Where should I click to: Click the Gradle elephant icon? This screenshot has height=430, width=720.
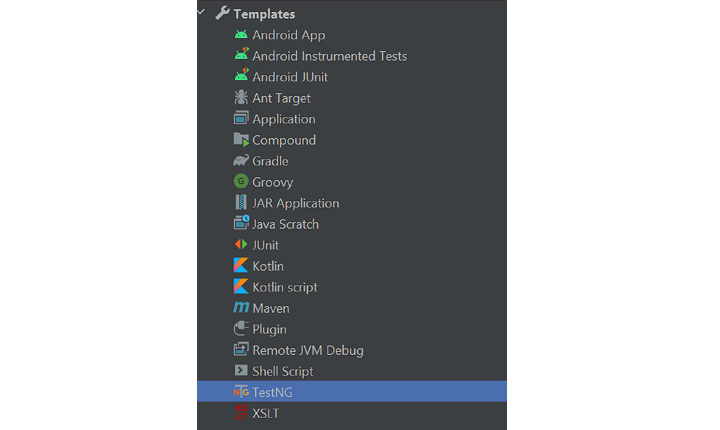(240, 161)
